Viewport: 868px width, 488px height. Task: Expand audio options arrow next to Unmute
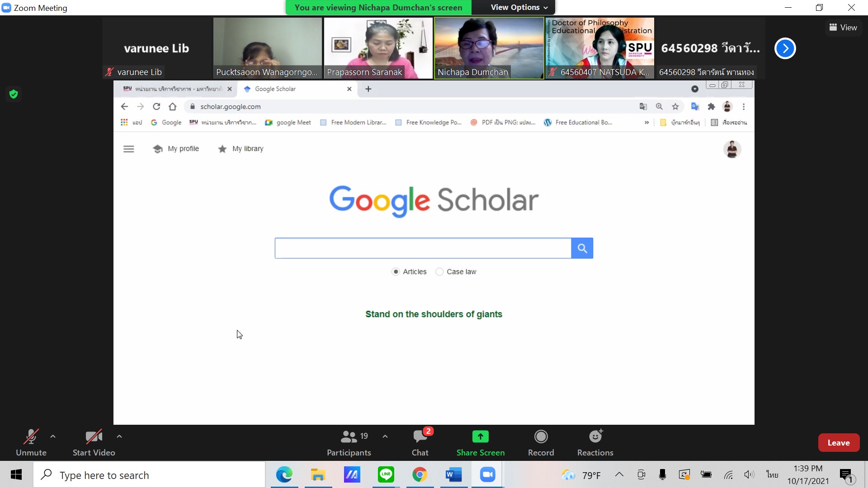[53, 436]
